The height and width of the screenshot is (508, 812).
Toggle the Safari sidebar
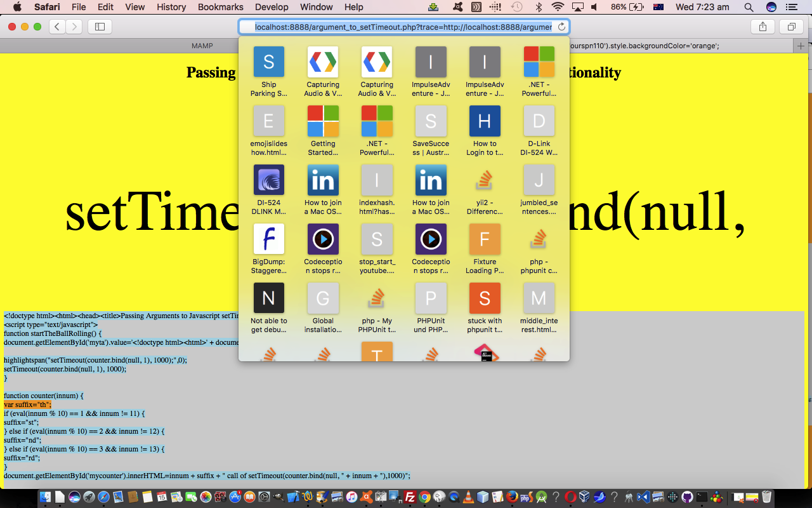(100, 27)
